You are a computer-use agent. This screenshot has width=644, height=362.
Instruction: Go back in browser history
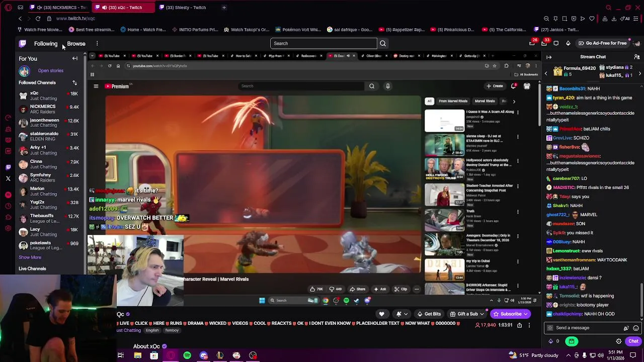(20, 19)
